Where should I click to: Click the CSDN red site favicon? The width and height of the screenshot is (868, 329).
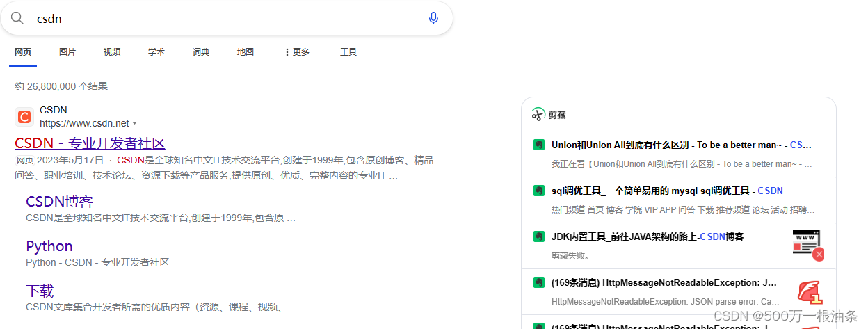tap(24, 117)
